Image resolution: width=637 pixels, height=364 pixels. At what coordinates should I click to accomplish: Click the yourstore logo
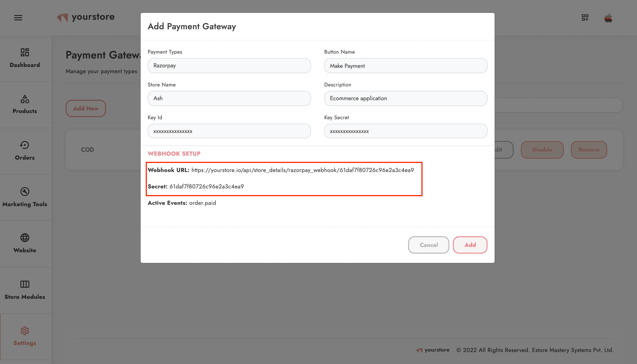click(x=86, y=17)
